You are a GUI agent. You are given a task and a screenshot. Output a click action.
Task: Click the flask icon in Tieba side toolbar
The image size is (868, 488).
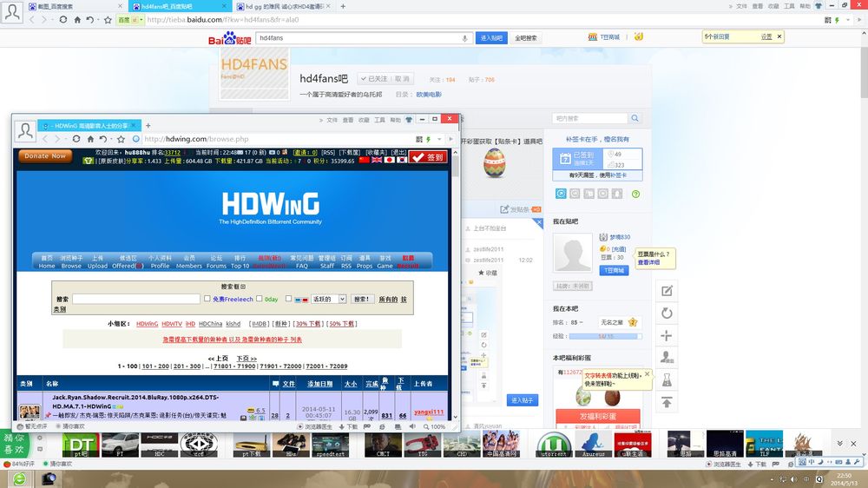(x=667, y=380)
